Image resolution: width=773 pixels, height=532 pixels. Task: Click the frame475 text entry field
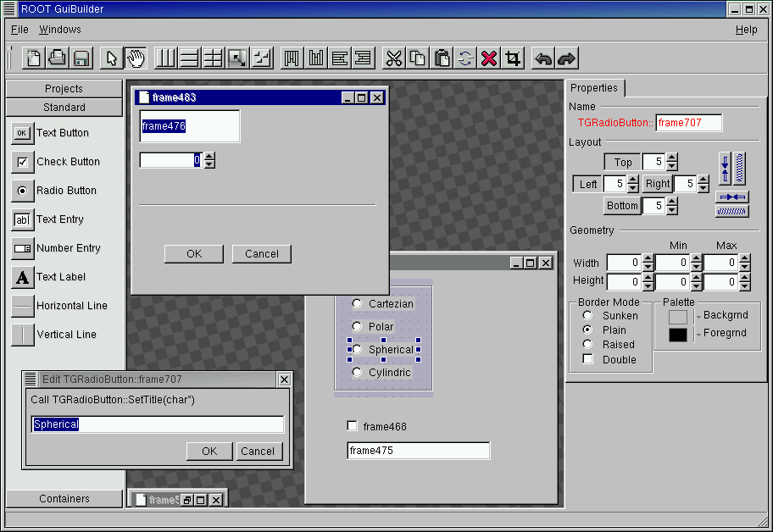coord(418,451)
